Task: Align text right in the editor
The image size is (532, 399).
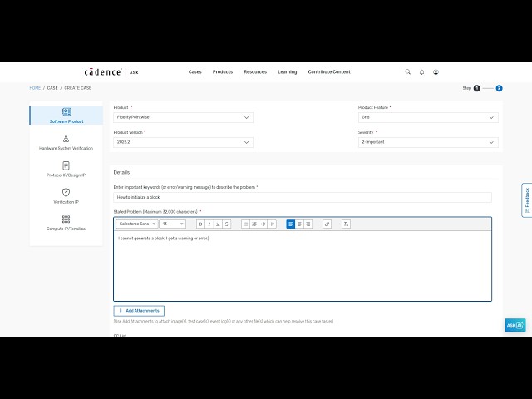Action: coord(308,224)
